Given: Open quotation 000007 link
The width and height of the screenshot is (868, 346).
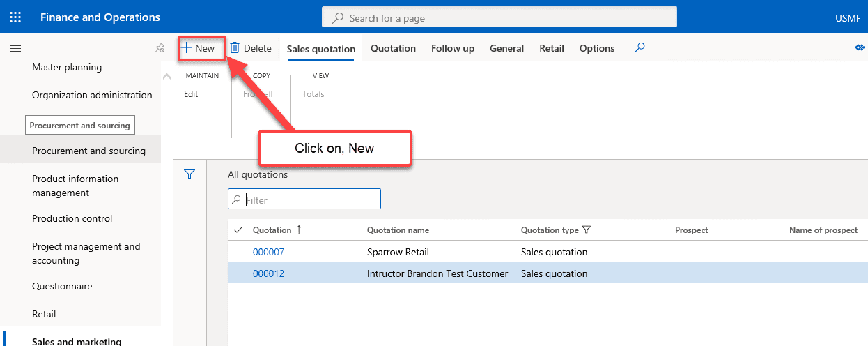Looking at the screenshot, I should (x=268, y=252).
